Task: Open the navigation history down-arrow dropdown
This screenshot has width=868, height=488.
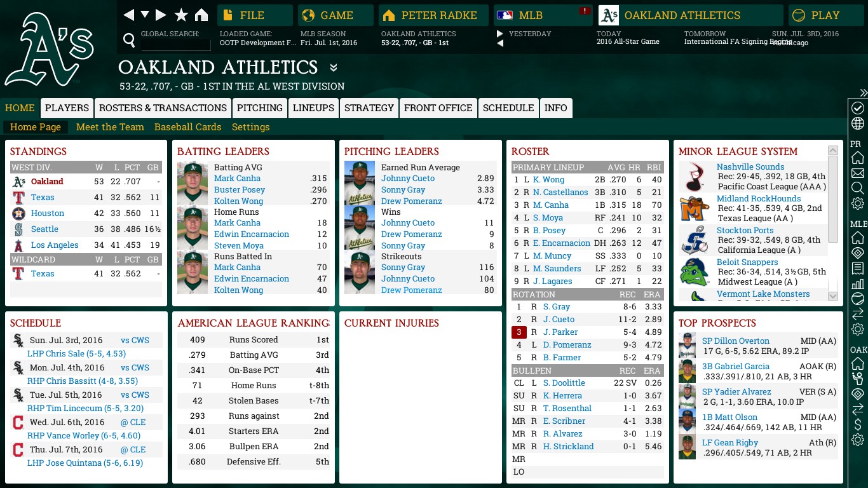Action: click(145, 15)
